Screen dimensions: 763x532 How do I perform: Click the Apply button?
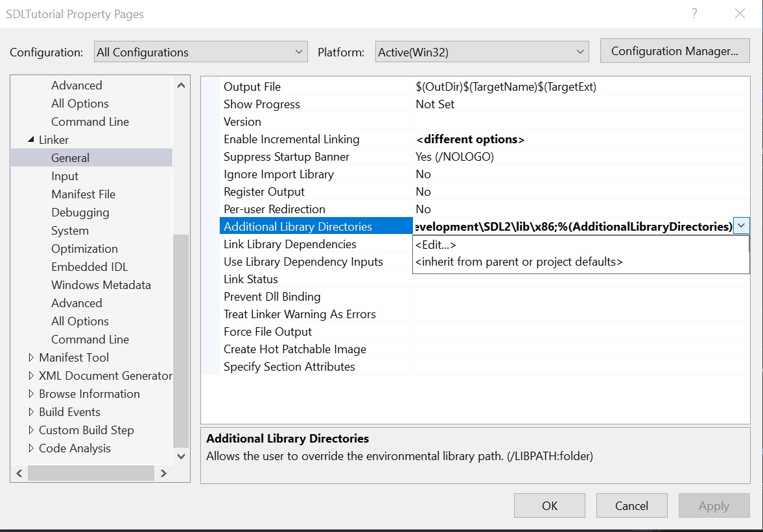click(x=714, y=505)
